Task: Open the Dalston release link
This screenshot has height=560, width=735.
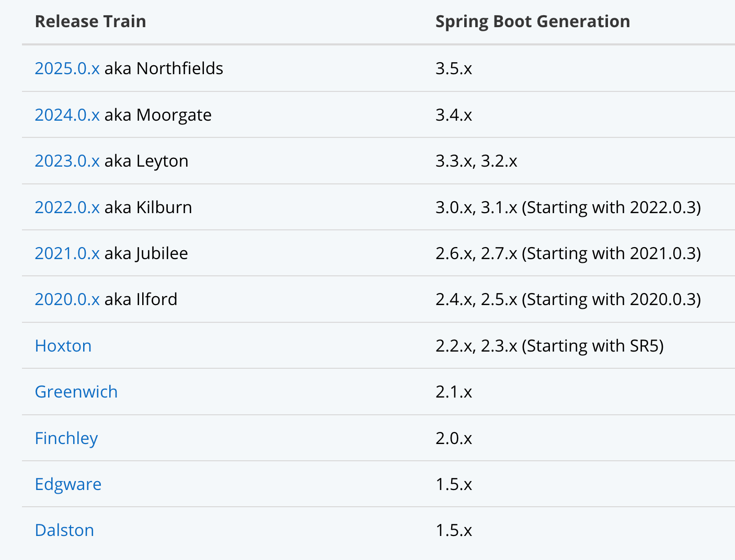Action: click(64, 530)
